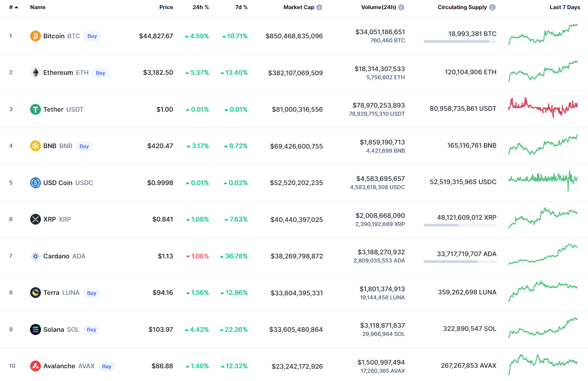Open the Bitcoin coin page link
This screenshot has width=588, height=381.
54,36
